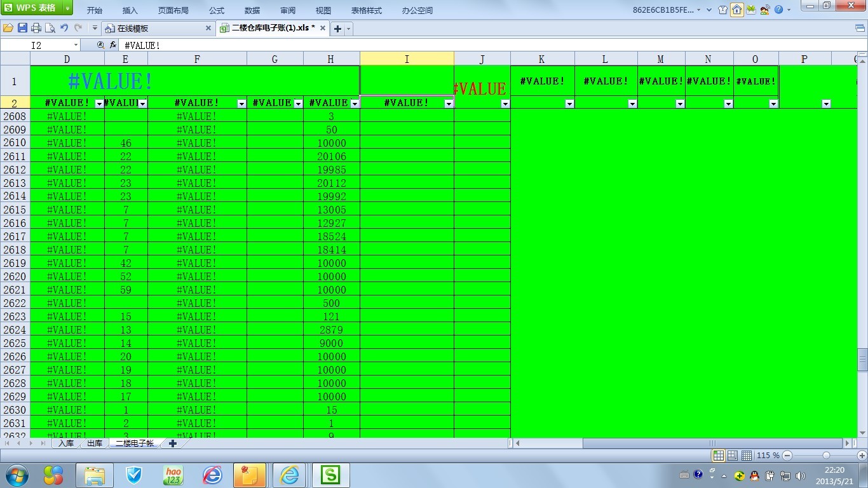Image resolution: width=868 pixels, height=488 pixels.
Task: Switch to normal view in status bar
Action: [x=719, y=456]
